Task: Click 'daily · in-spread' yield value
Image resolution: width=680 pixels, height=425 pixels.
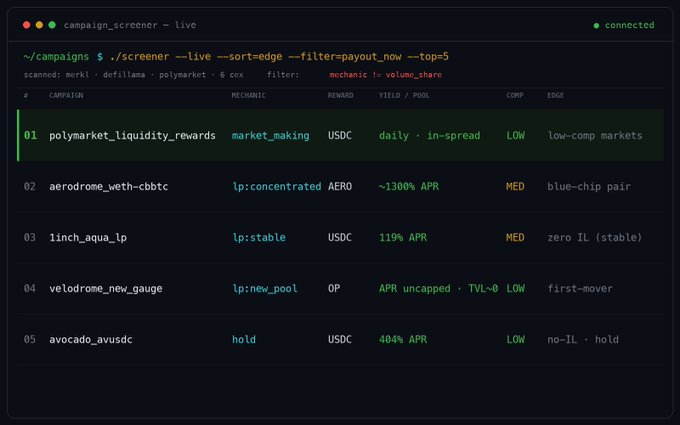Action: click(x=429, y=136)
